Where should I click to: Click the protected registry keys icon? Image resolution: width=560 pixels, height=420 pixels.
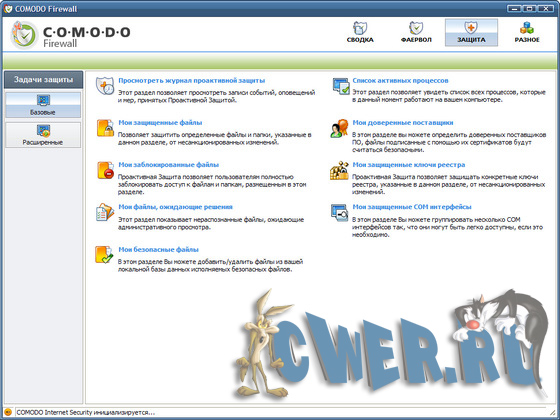339,170
